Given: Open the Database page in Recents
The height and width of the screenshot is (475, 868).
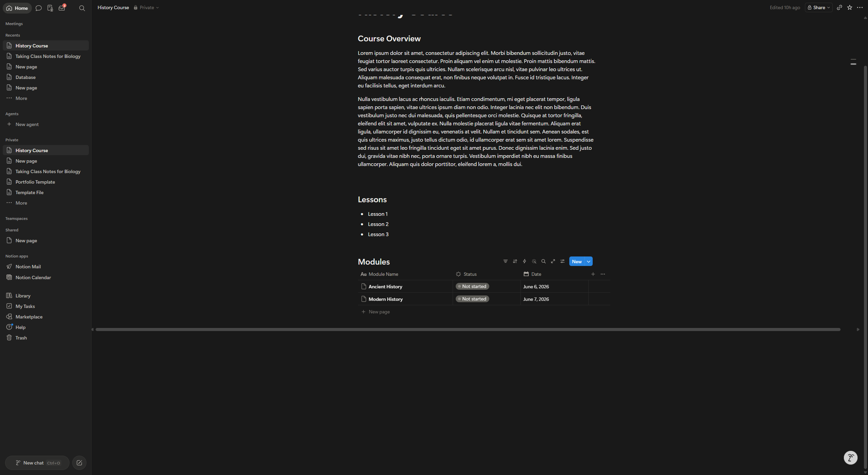Looking at the screenshot, I should (x=46, y=77).
